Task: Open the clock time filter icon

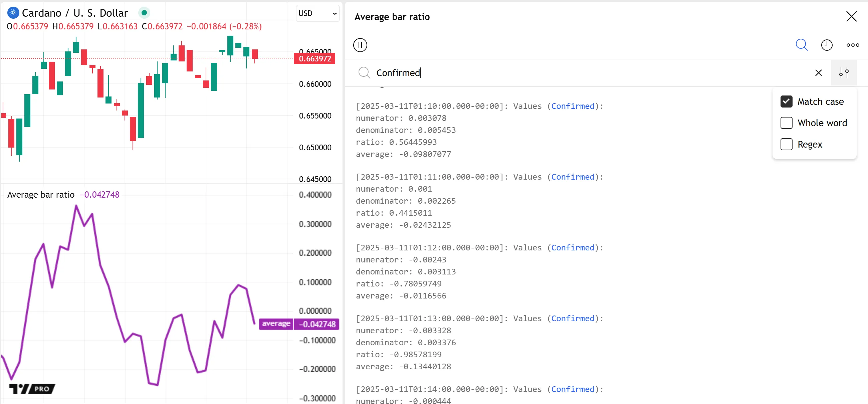Action: 826,45
